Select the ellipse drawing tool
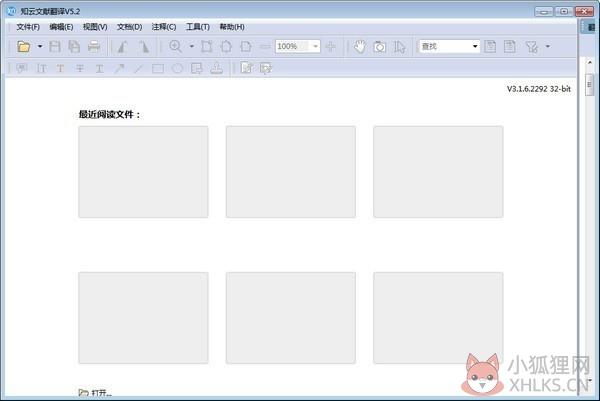Viewport: 600px width, 401px height. [x=177, y=68]
